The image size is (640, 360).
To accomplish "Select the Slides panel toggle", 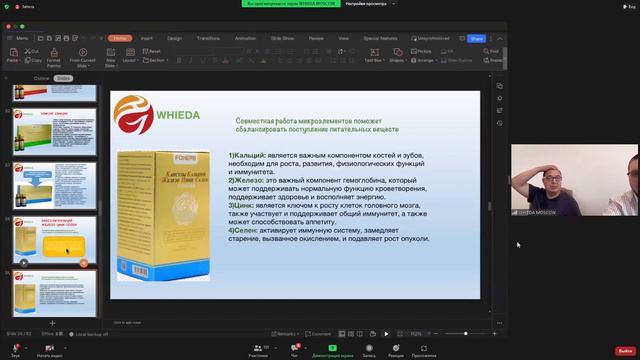I will click(x=63, y=78).
